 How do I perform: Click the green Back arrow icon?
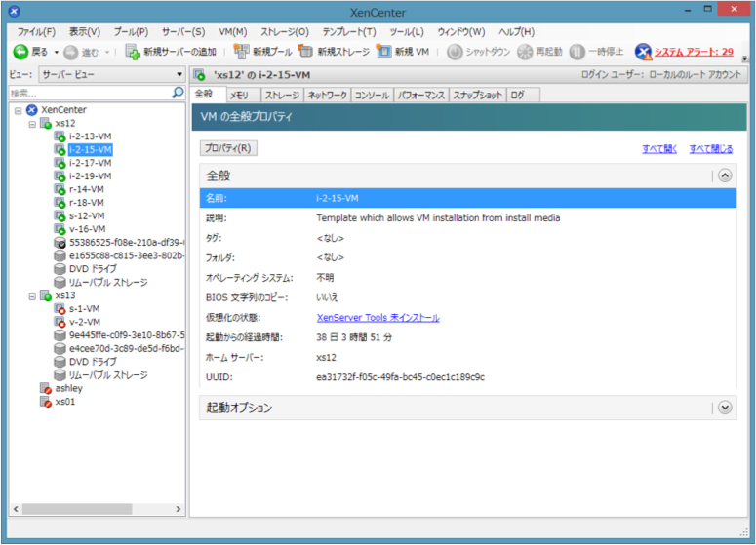20,52
